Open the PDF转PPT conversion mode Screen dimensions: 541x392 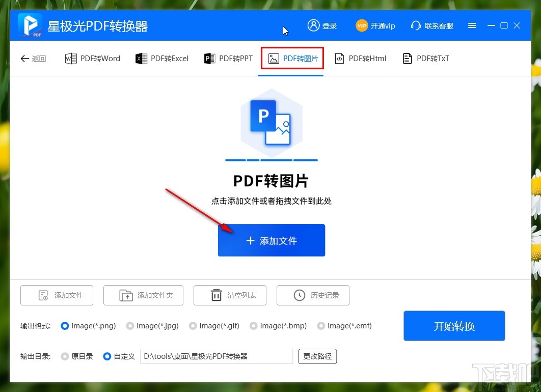(209, 58)
